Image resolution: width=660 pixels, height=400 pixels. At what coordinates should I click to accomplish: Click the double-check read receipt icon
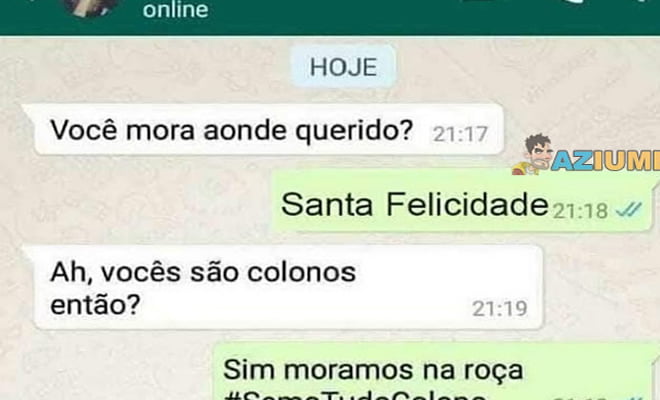coord(629,209)
